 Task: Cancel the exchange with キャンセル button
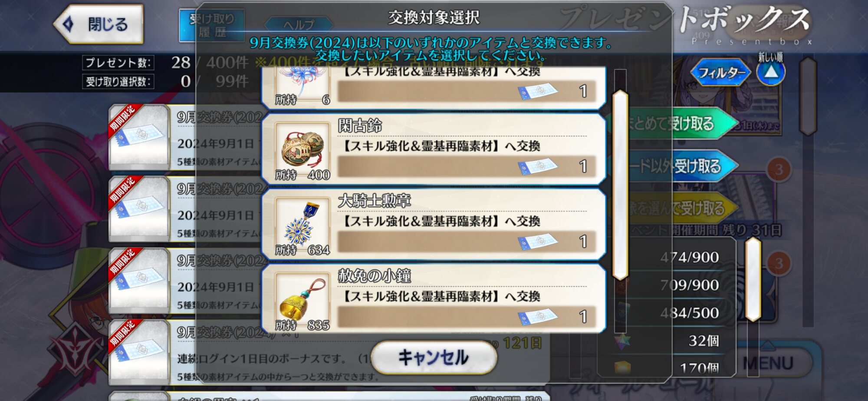click(434, 357)
